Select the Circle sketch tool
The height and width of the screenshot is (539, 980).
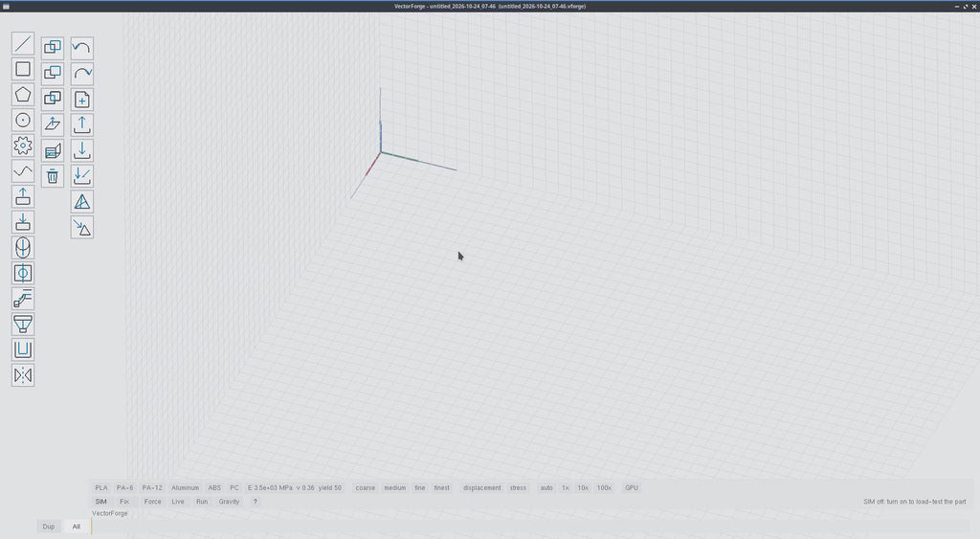coord(23,121)
